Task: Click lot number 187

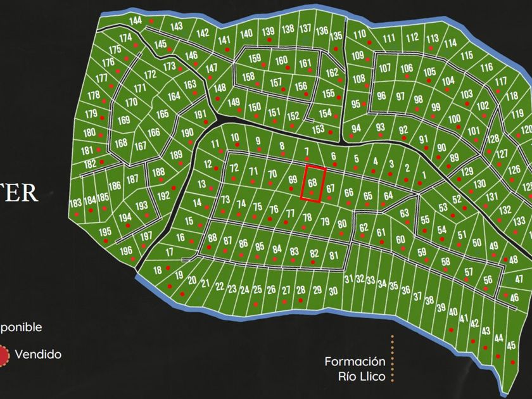Action: point(132,179)
